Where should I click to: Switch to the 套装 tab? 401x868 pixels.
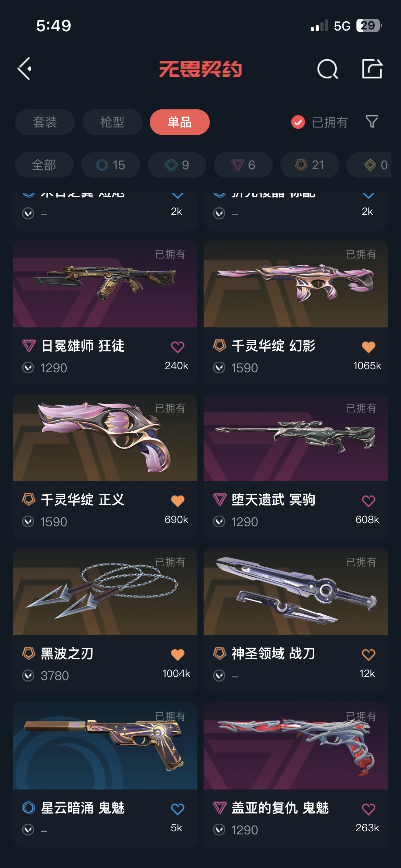click(x=45, y=122)
